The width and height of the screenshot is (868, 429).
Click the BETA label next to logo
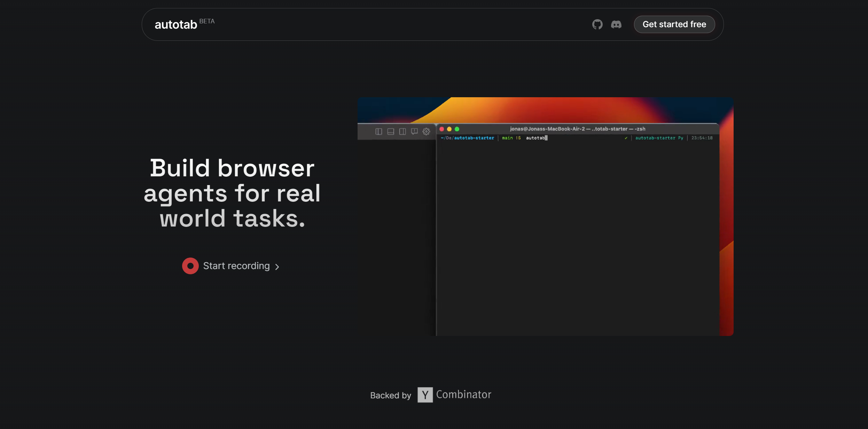coord(207,21)
